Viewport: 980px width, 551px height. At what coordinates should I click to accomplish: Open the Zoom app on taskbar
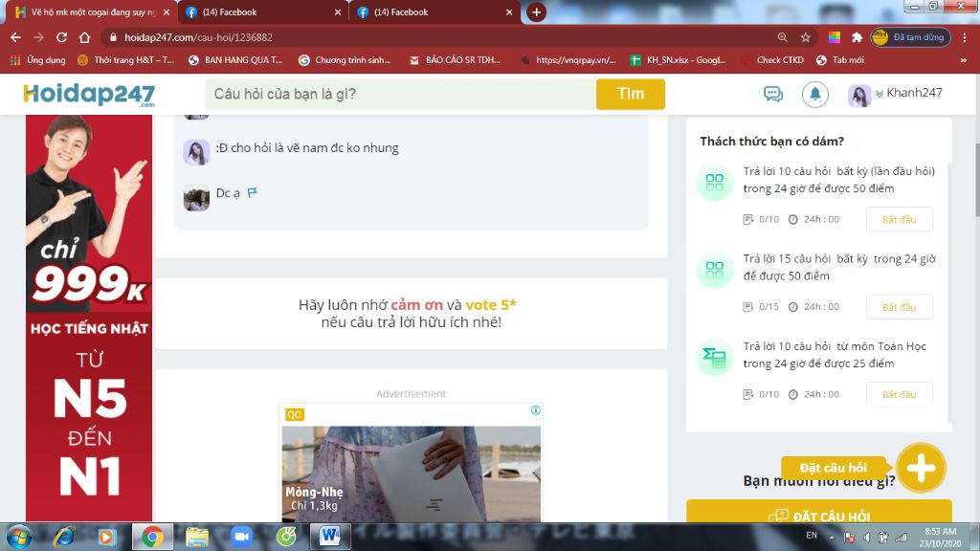click(242, 538)
